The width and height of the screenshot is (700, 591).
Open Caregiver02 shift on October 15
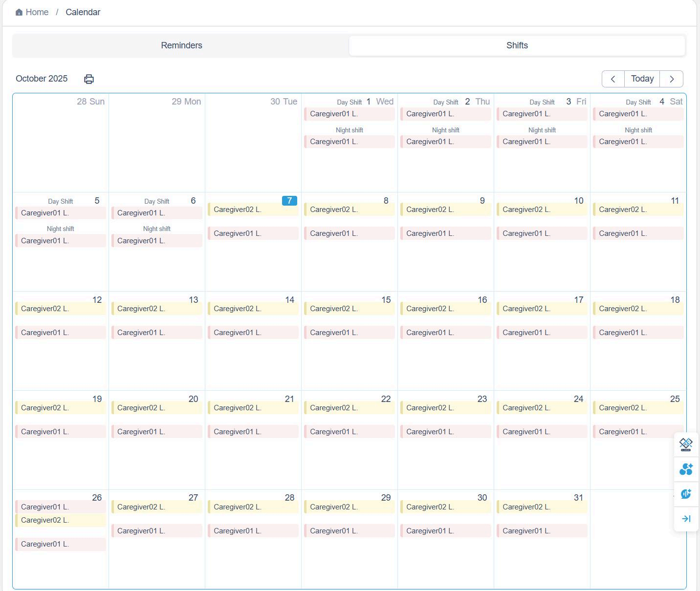click(349, 309)
